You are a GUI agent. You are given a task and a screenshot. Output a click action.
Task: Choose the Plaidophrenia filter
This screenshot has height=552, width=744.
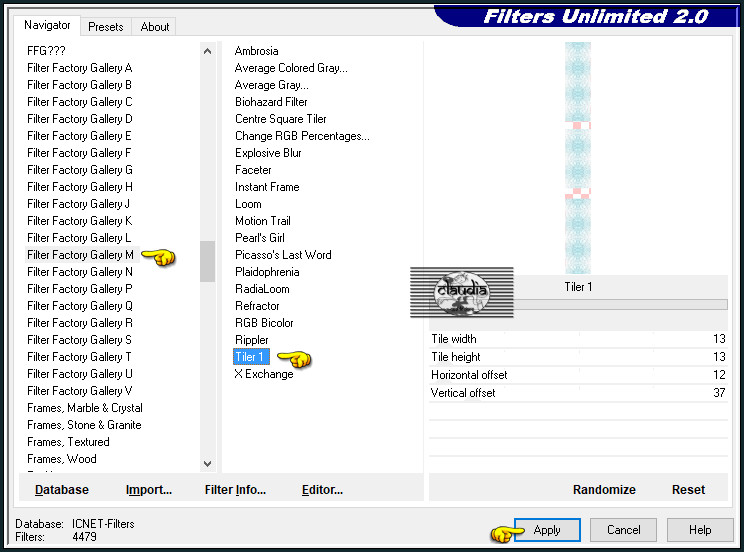267,272
